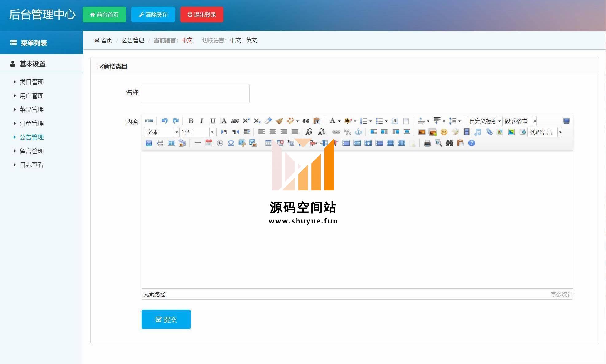The height and width of the screenshot is (364, 606).
Task: Click the special character omega icon
Action: (x=231, y=143)
